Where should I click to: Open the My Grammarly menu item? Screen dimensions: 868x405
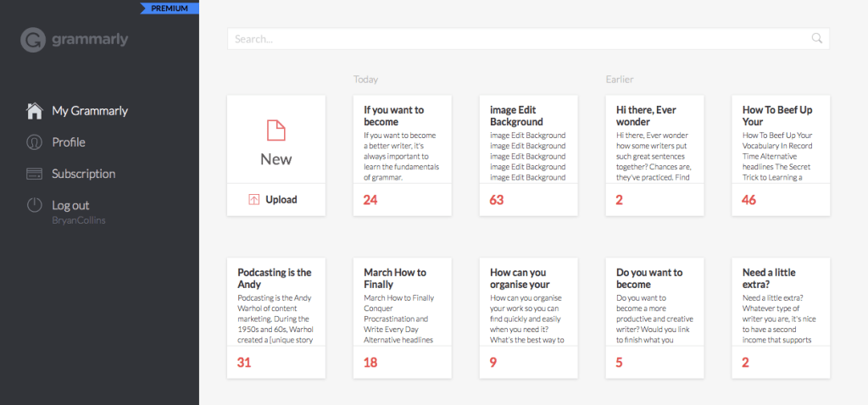[x=90, y=111]
